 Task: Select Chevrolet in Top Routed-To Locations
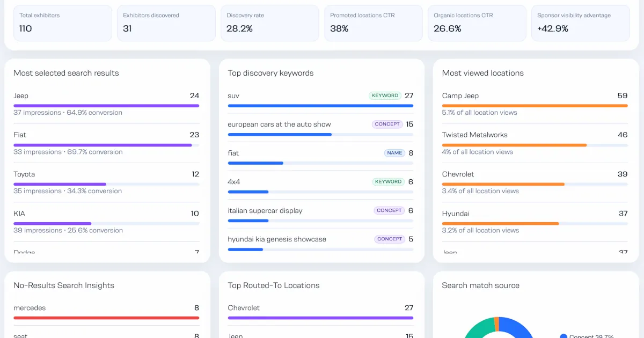point(320,312)
